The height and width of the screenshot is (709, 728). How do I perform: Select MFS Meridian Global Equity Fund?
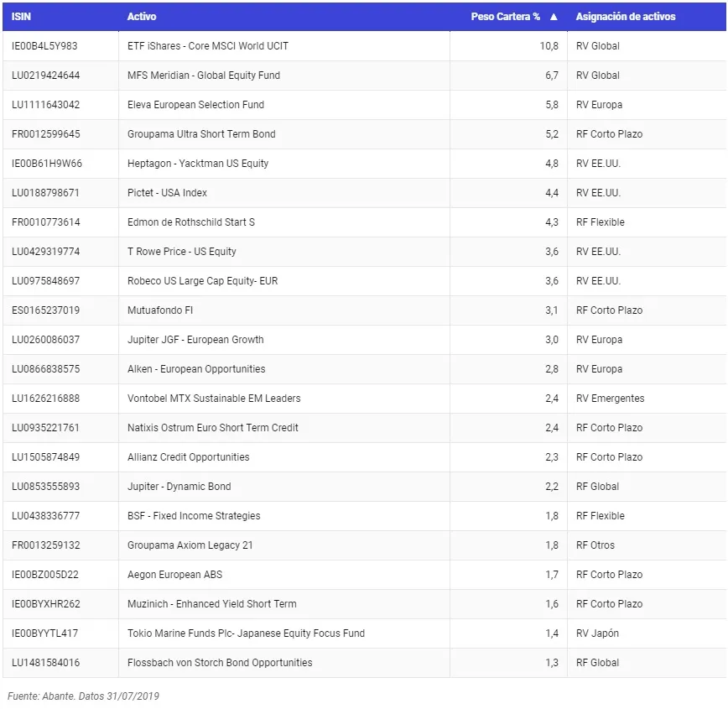pyautogui.click(x=204, y=76)
